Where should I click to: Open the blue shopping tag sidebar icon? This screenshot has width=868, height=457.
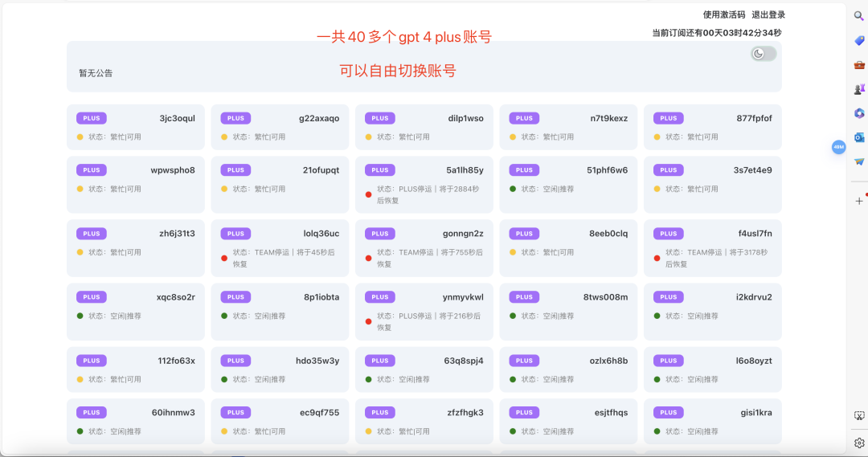pyautogui.click(x=859, y=40)
